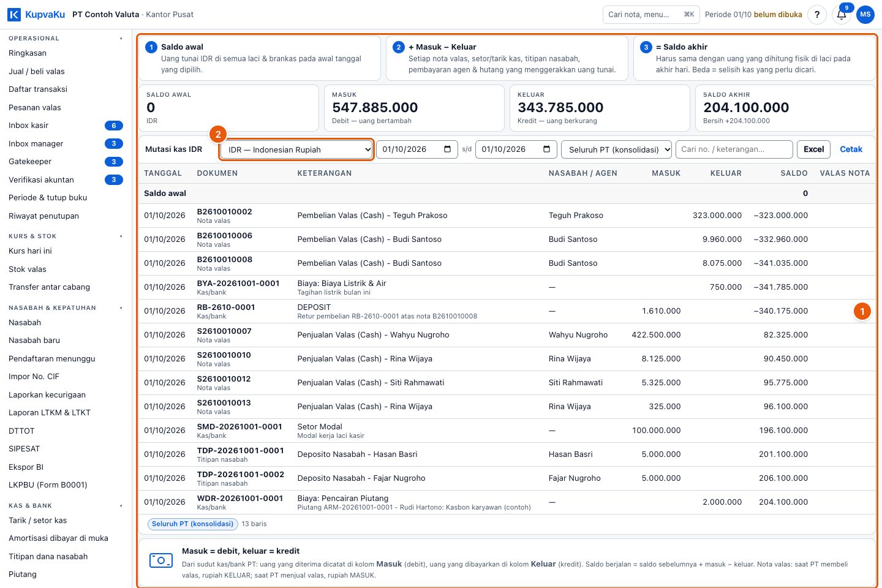Collapse the Kas & Bank sidebar section
The image size is (882, 588).
(121, 506)
